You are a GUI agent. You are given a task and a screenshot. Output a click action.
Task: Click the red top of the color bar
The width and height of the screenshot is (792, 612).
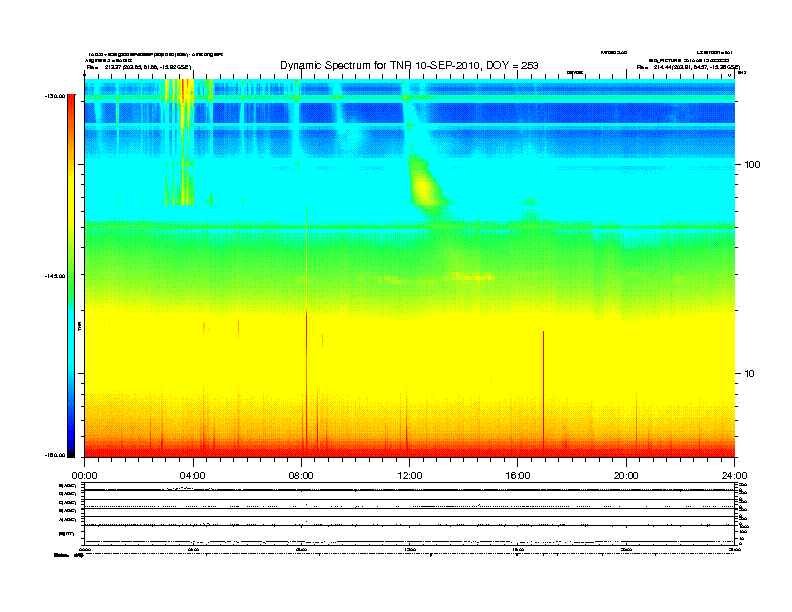[71, 101]
